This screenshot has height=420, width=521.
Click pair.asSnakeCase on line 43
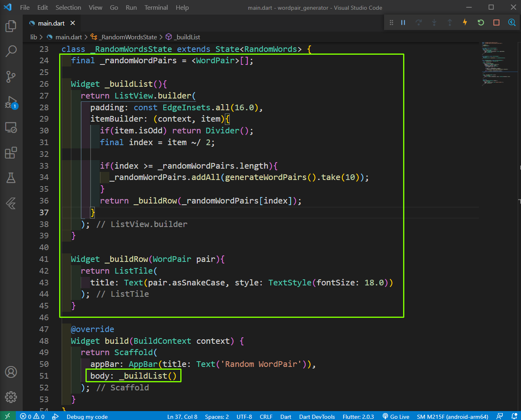186,282
